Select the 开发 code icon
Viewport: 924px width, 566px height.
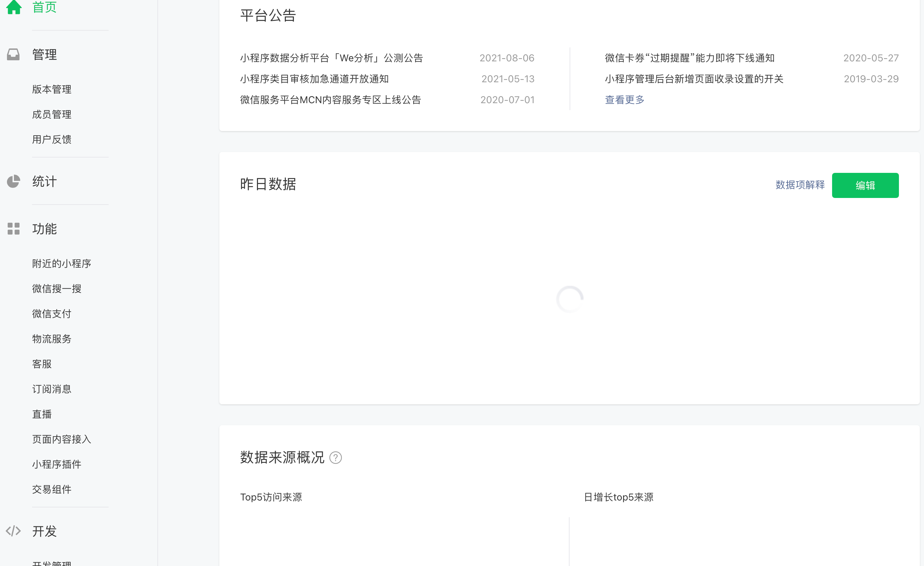14,531
